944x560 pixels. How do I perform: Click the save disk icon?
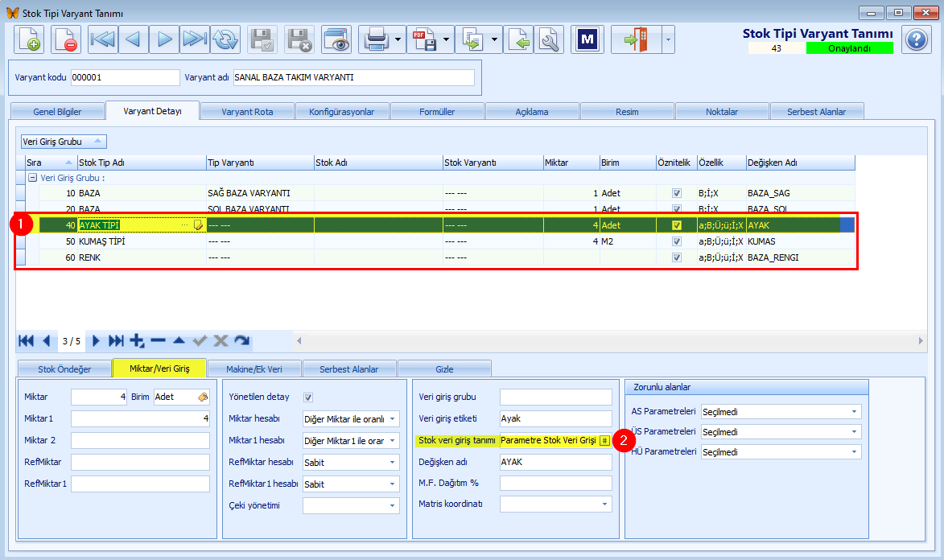[262, 39]
